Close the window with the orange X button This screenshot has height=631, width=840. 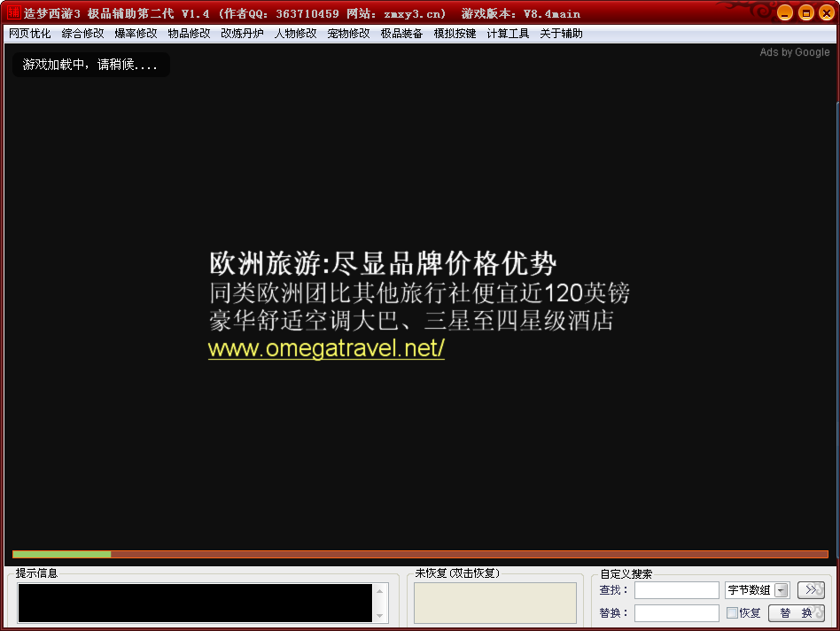[827, 13]
